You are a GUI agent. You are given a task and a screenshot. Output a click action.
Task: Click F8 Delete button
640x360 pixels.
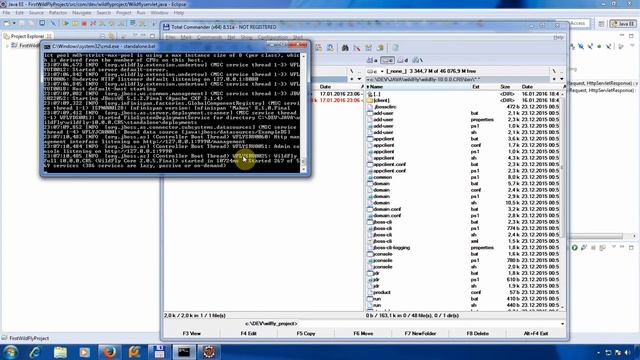(x=478, y=333)
